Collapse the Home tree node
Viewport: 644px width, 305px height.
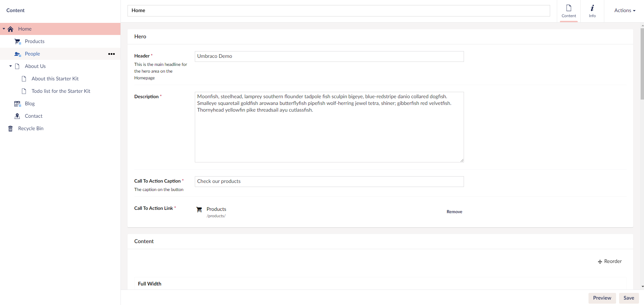click(x=3, y=29)
